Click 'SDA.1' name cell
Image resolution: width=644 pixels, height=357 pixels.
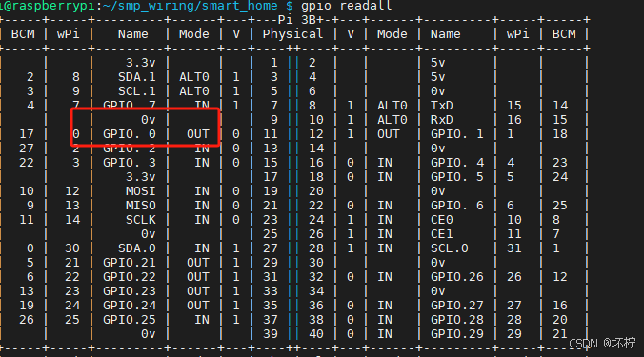(137, 77)
